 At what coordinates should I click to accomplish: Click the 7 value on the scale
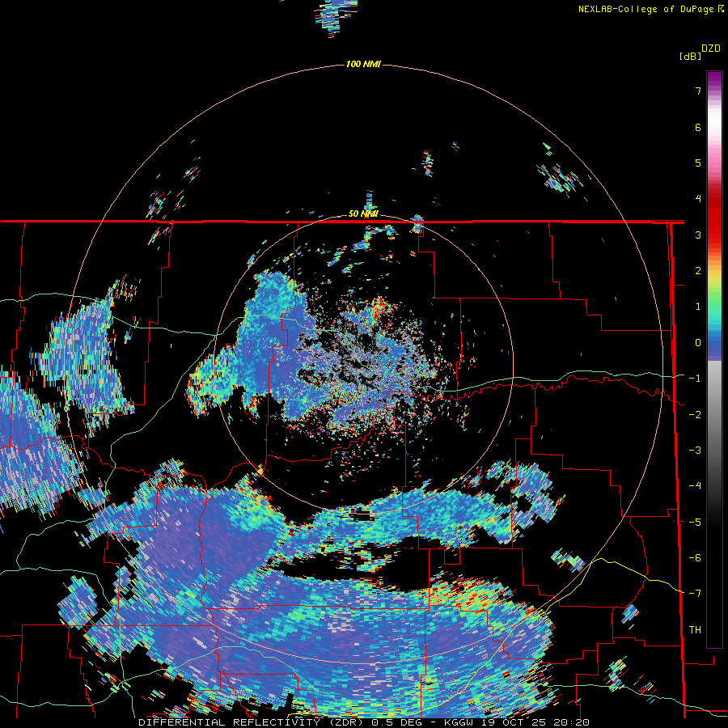point(698,91)
